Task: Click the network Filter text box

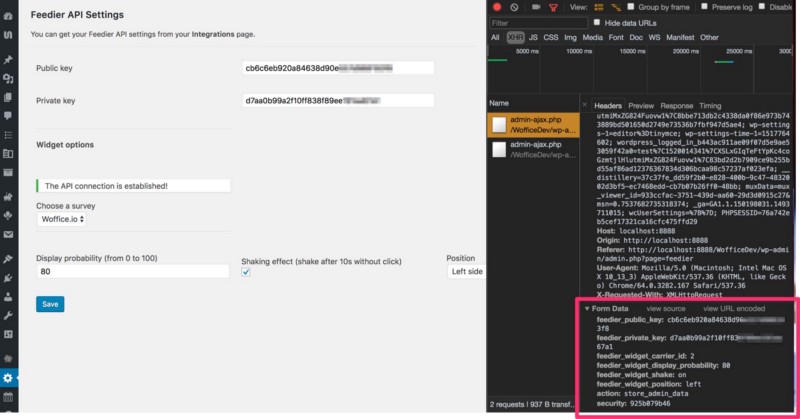Action: (x=538, y=23)
